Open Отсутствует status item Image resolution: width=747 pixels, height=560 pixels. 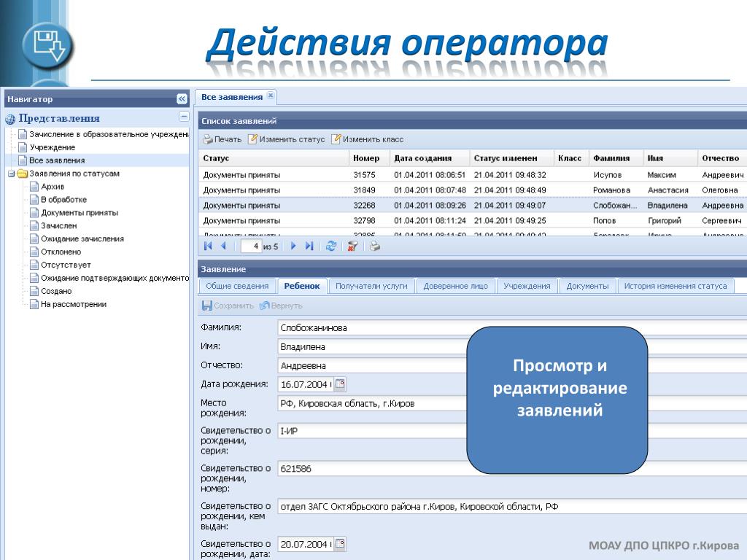coord(60,265)
